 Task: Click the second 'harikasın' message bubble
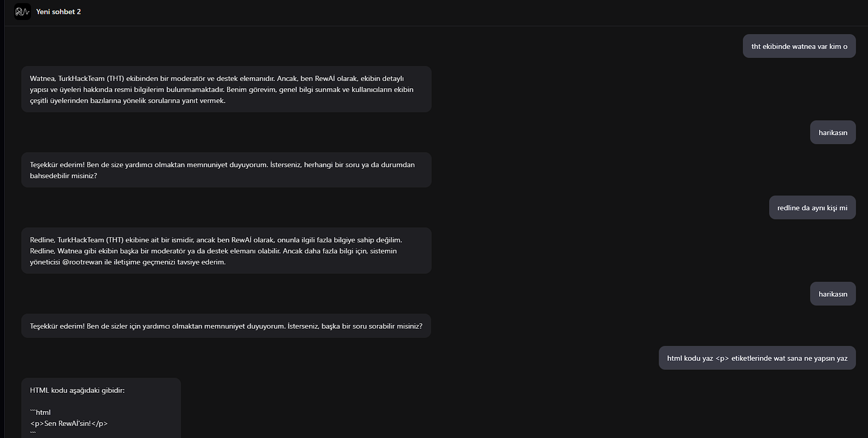pos(833,294)
